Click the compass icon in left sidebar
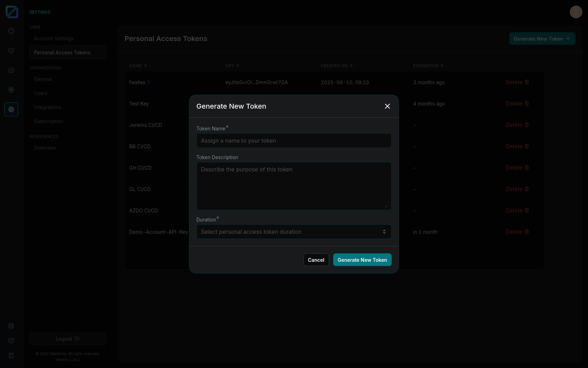The image size is (588, 368). point(11,70)
